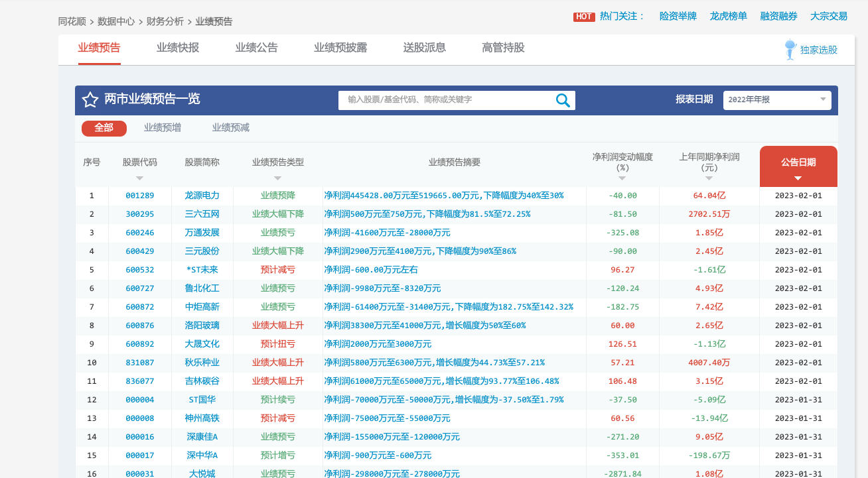Select the 业绩预增 filter
The width and height of the screenshot is (868, 478).
click(x=163, y=128)
